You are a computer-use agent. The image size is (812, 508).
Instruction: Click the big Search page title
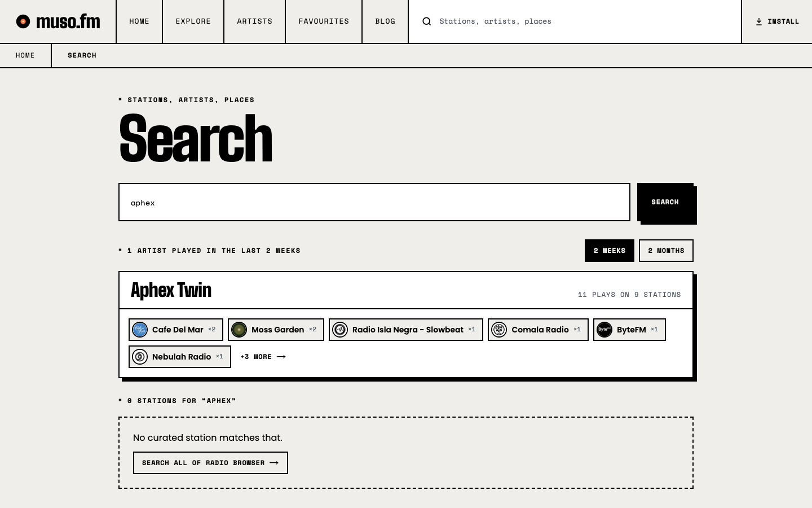tap(196, 138)
